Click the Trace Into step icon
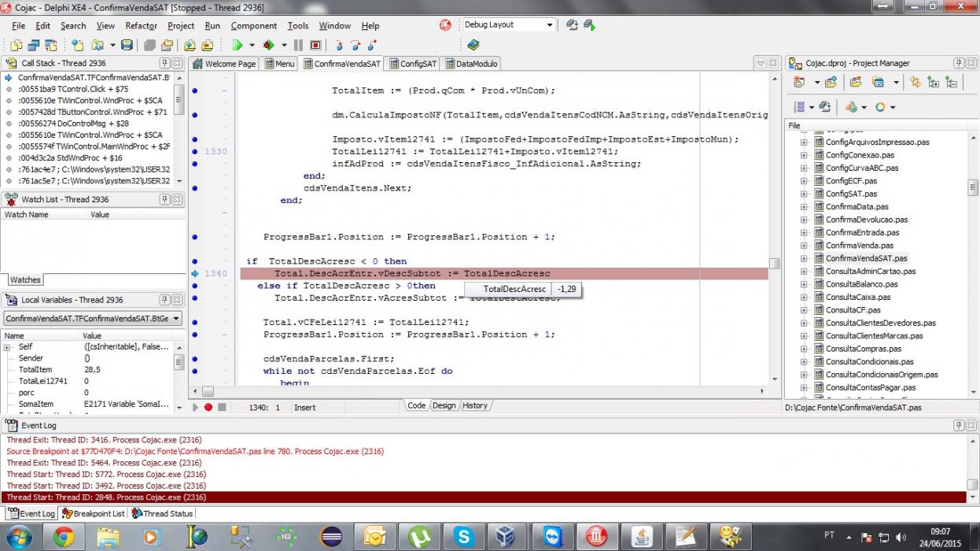The width and height of the screenshot is (980, 551). [x=338, y=46]
